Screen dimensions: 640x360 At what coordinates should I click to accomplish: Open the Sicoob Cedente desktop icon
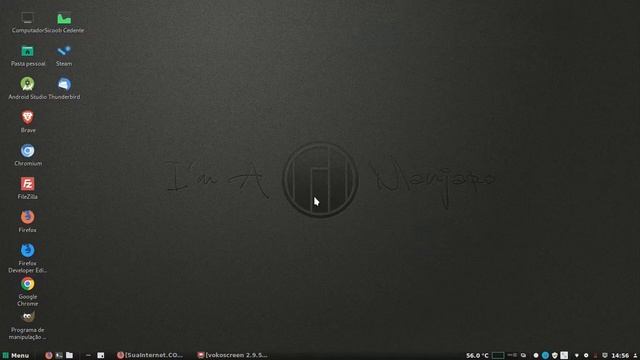[x=64, y=19]
